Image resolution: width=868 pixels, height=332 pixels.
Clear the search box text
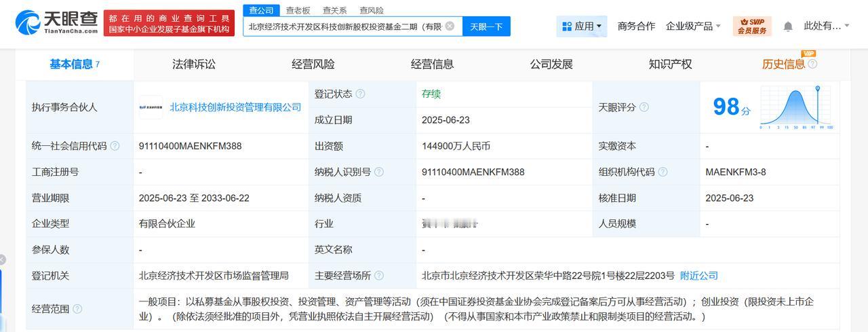coord(450,26)
